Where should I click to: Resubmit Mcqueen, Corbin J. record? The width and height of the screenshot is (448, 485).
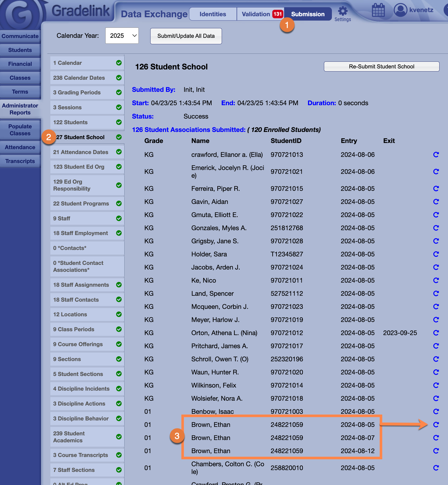[436, 307]
